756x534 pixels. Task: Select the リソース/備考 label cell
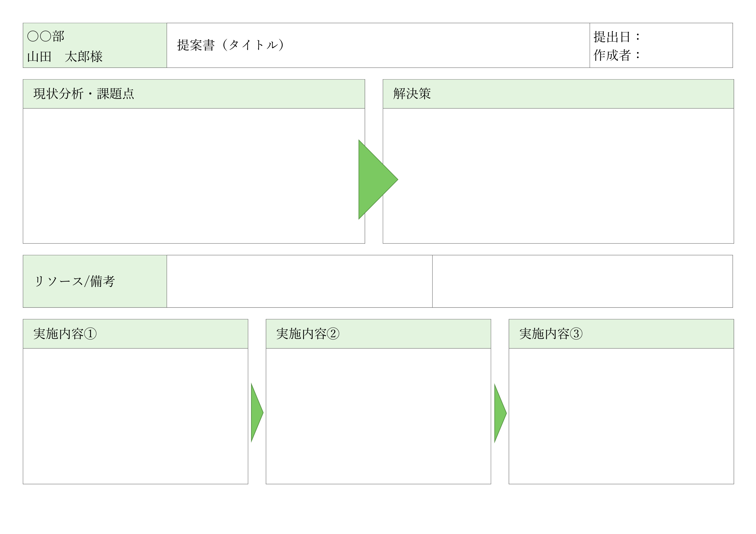point(95,281)
